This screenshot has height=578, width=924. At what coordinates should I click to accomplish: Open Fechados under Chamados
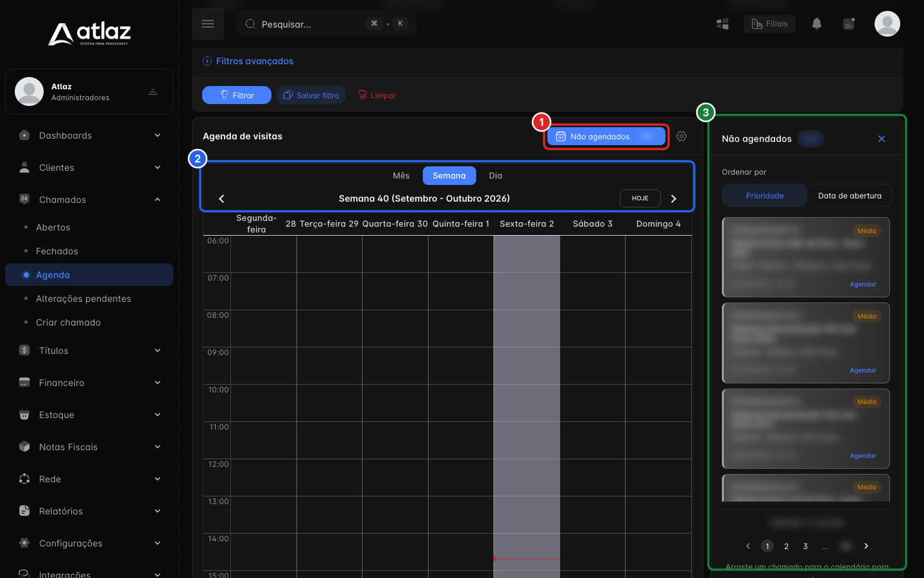tap(89, 251)
